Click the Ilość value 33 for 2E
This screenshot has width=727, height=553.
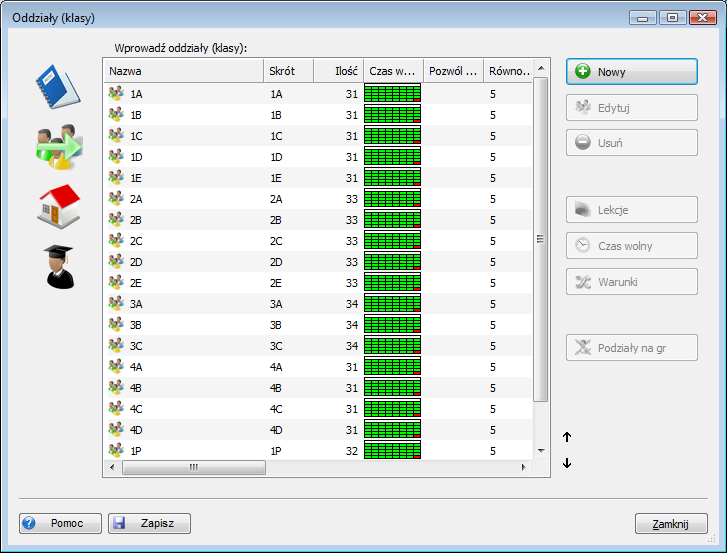352,283
